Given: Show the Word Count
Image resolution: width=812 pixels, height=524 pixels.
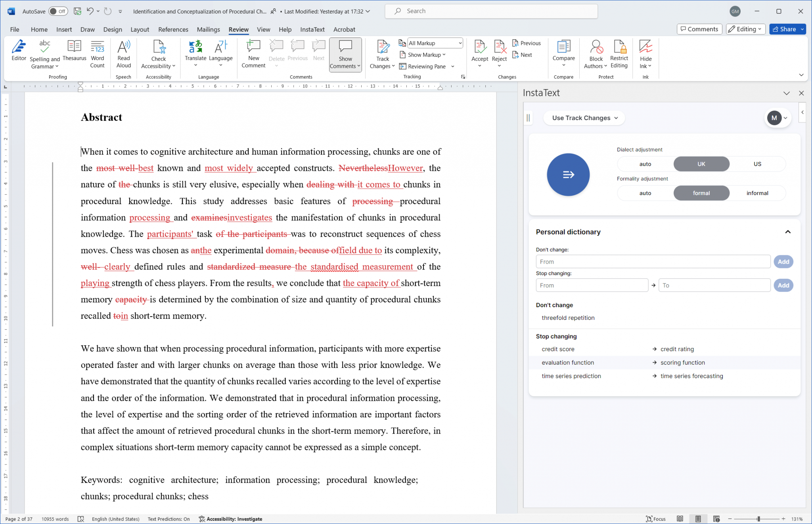Looking at the screenshot, I should [97, 53].
